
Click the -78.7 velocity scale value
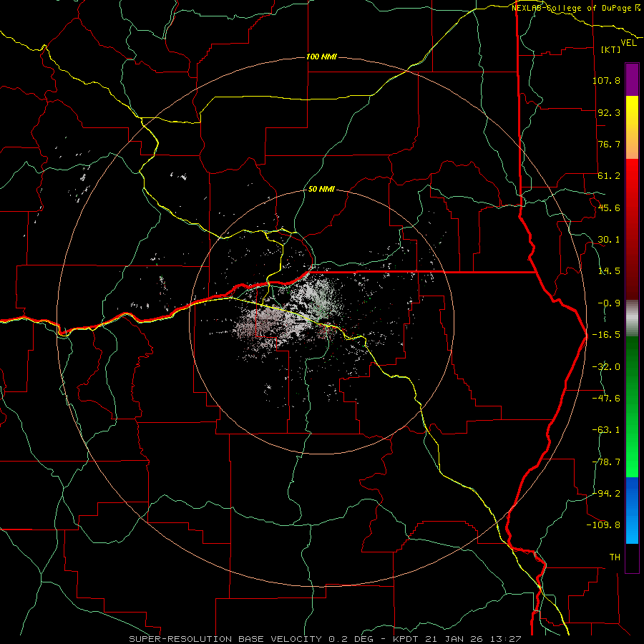pyautogui.click(x=606, y=462)
